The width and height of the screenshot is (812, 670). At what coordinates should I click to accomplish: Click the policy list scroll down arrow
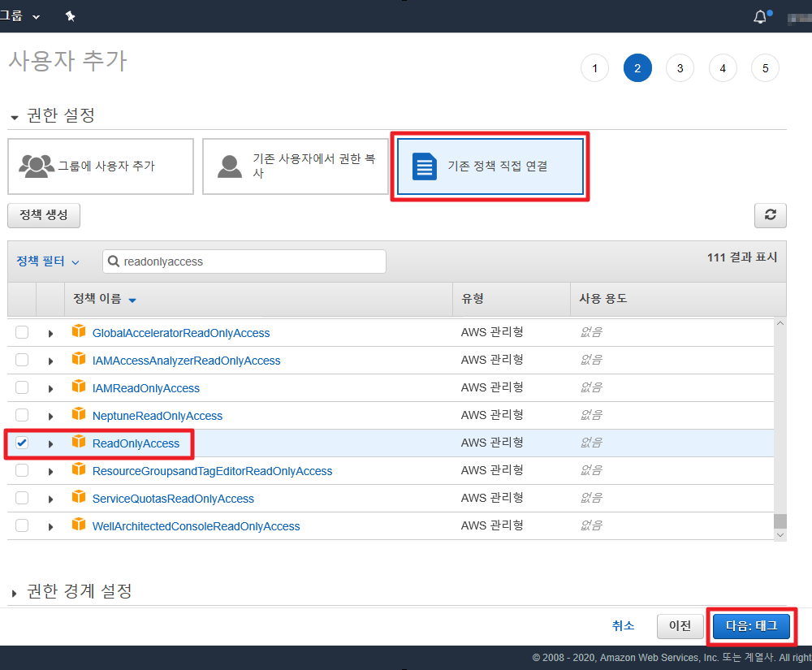tap(780, 535)
